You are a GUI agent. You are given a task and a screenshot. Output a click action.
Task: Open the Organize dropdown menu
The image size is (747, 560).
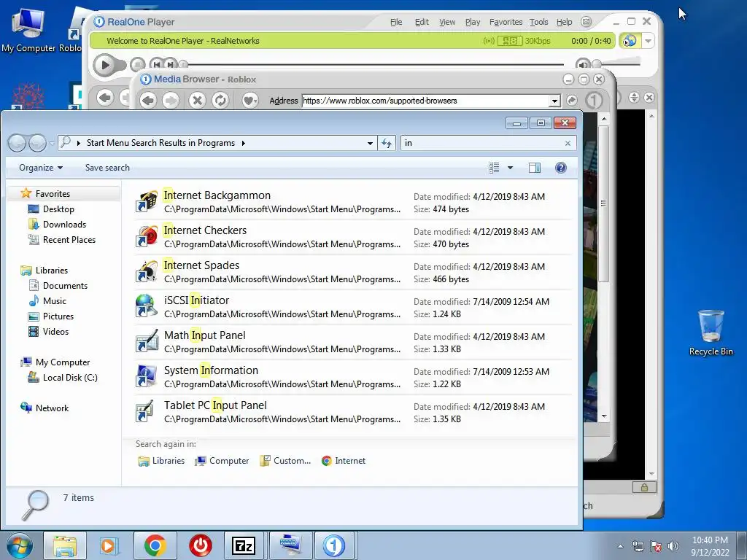[x=41, y=168]
